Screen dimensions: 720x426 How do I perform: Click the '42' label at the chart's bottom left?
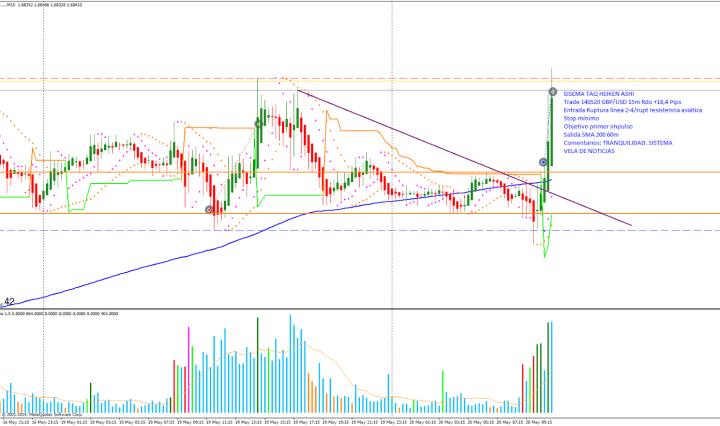pos(9,301)
